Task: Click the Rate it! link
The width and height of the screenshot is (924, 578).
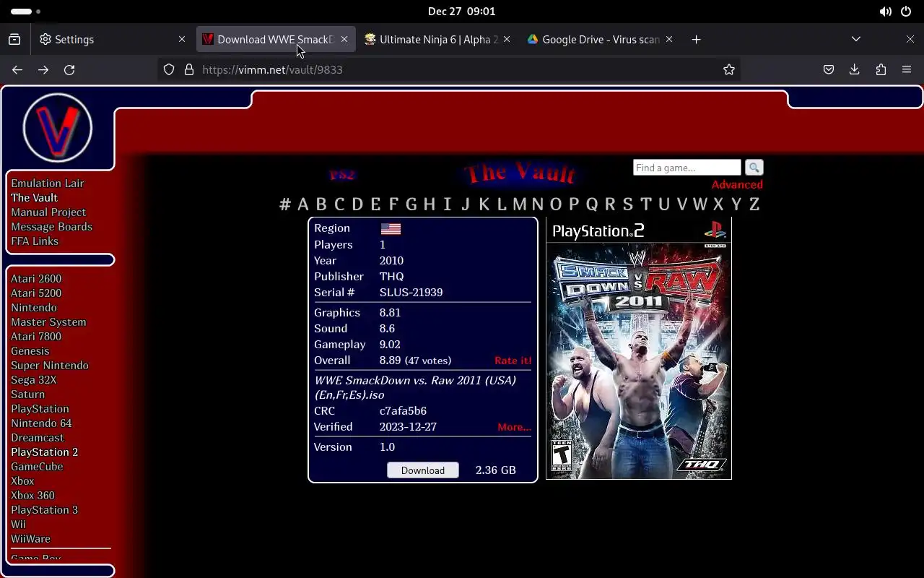Action: tap(513, 361)
